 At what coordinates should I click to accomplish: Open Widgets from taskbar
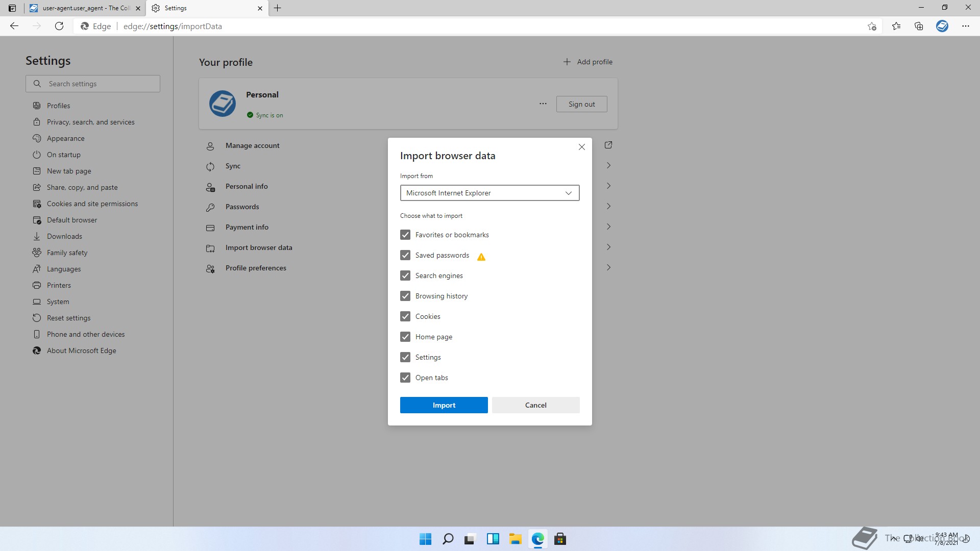coord(493,539)
